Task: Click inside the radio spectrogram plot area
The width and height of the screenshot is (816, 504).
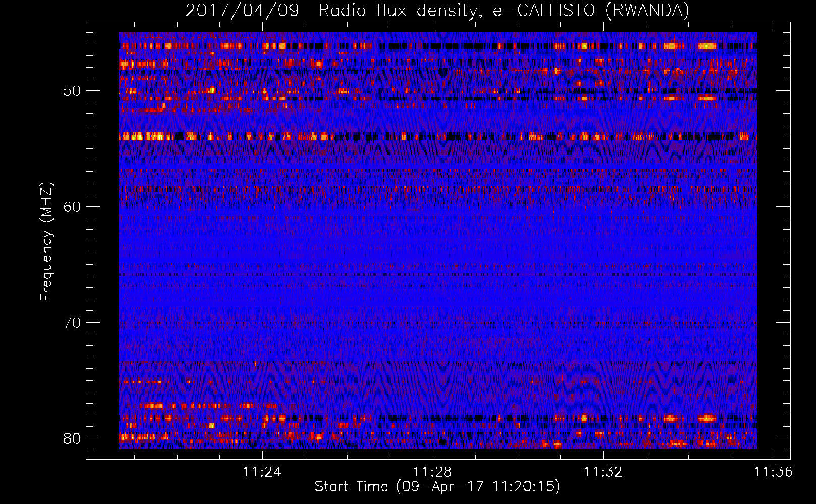Action: click(438, 240)
